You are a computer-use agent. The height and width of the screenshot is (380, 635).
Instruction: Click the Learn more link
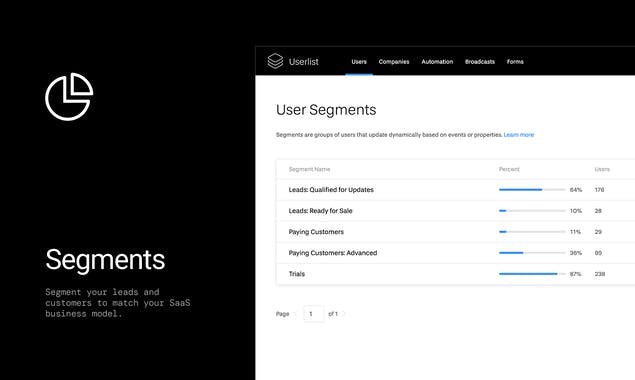coord(519,135)
